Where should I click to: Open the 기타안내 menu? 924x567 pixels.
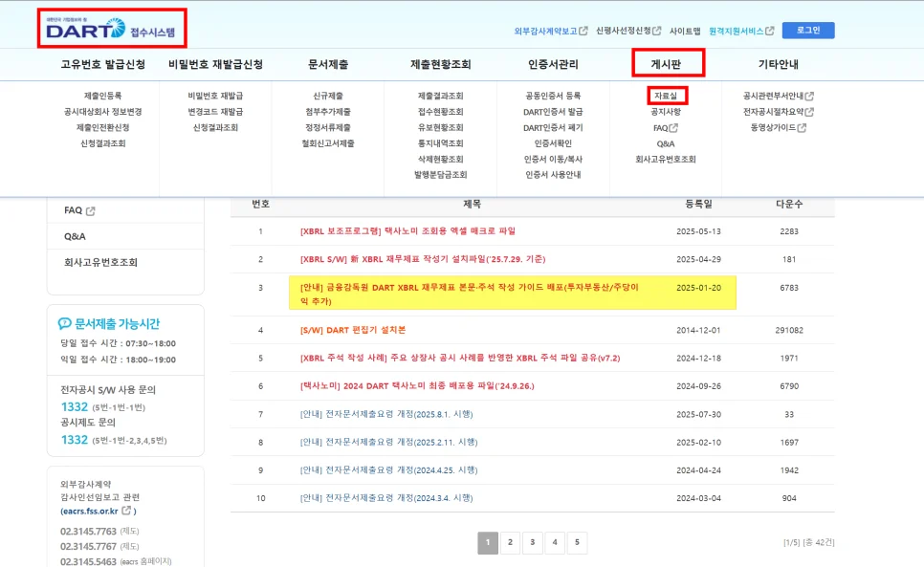pos(778,64)
